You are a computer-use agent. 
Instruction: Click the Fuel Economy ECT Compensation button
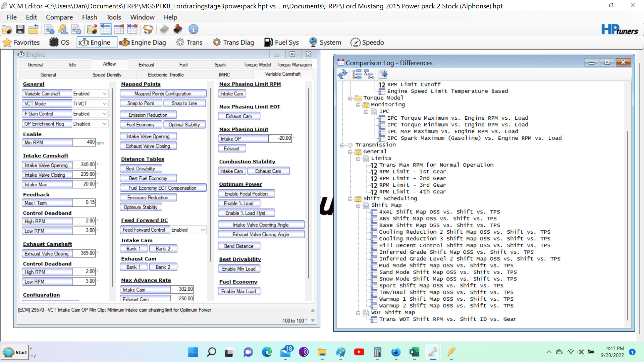pos(163,188)
